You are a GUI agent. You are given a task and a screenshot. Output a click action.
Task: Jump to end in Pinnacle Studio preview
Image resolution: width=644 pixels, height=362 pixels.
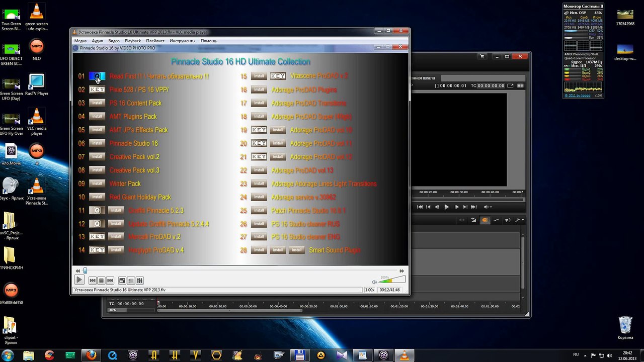tap(474, 207)
